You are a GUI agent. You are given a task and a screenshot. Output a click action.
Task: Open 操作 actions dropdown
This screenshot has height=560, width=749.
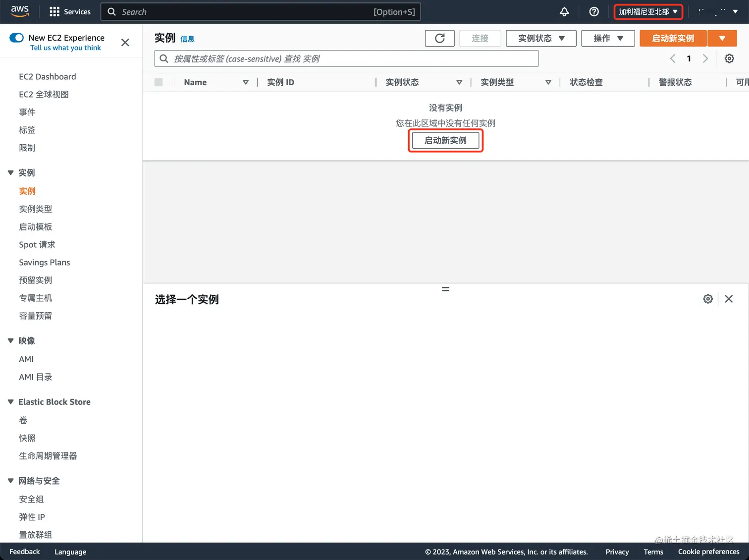coord(608,38)
